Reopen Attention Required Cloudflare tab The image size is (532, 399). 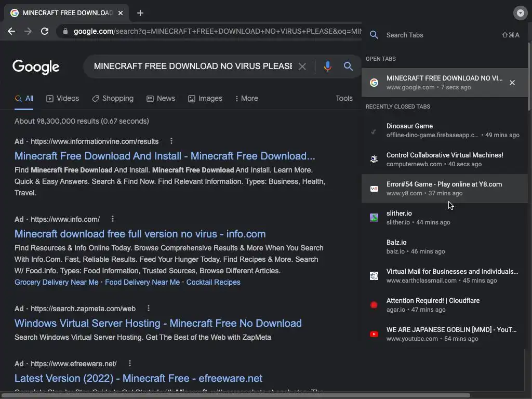[445, 305]
